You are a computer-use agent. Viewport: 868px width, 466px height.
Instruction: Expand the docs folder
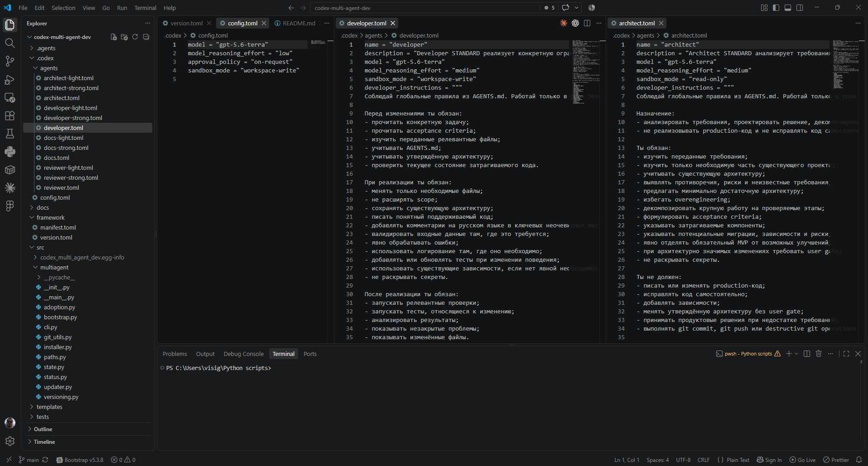43,207
